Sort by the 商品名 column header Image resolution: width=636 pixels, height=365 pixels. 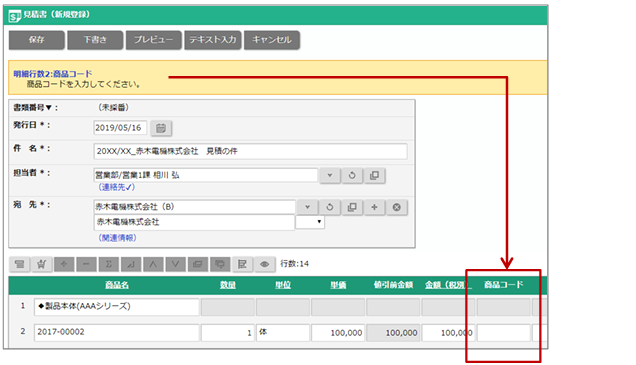(x=117, y=285)
